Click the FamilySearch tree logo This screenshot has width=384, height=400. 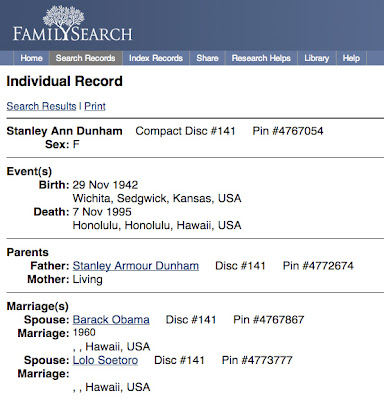pyautogui.click(x=63, y=17)
